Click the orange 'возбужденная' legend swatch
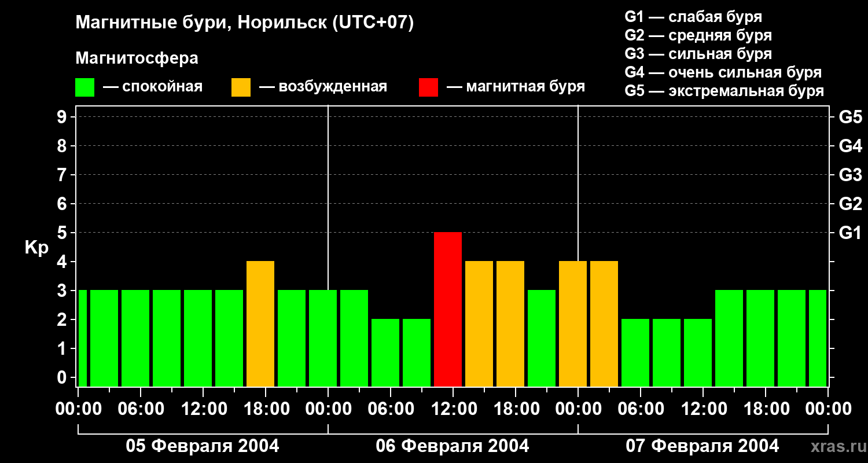868x463 pixels. click(x=241, y=87)
